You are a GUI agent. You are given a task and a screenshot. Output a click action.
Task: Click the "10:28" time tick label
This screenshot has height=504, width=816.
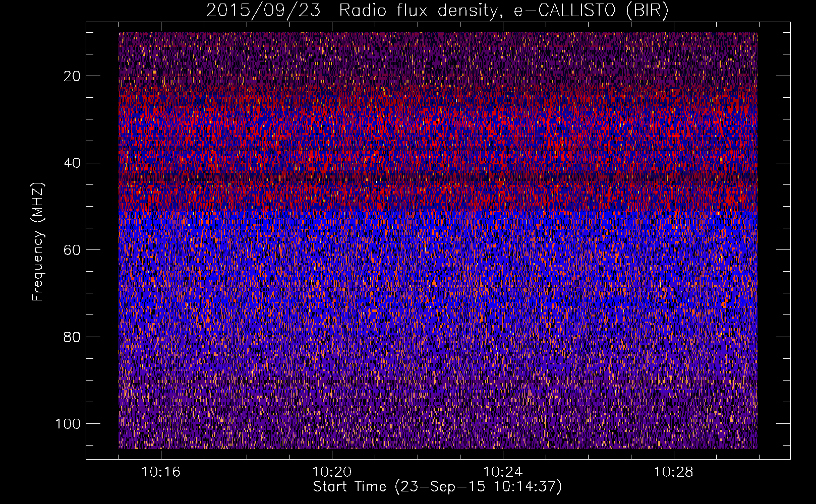[x=674, y=472]
